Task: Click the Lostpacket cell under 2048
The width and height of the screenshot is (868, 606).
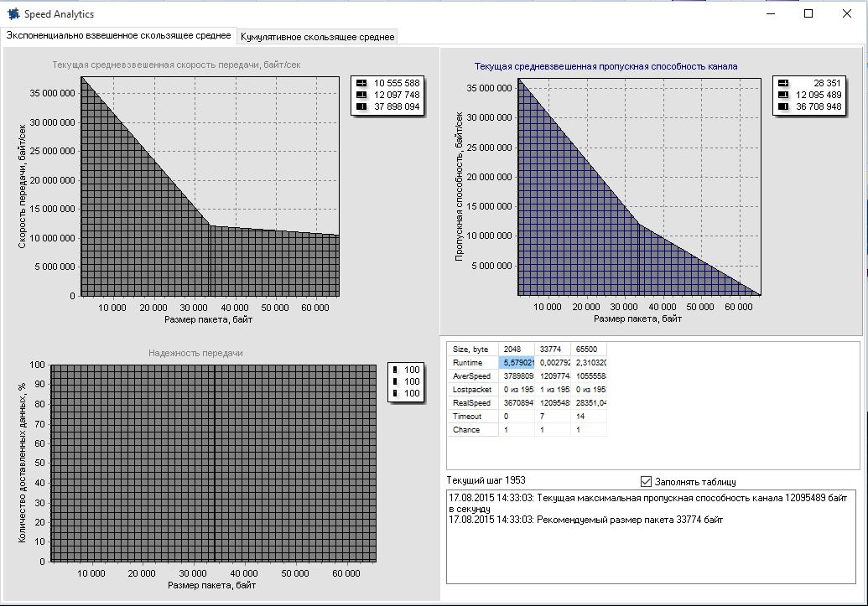Action: 517,389
